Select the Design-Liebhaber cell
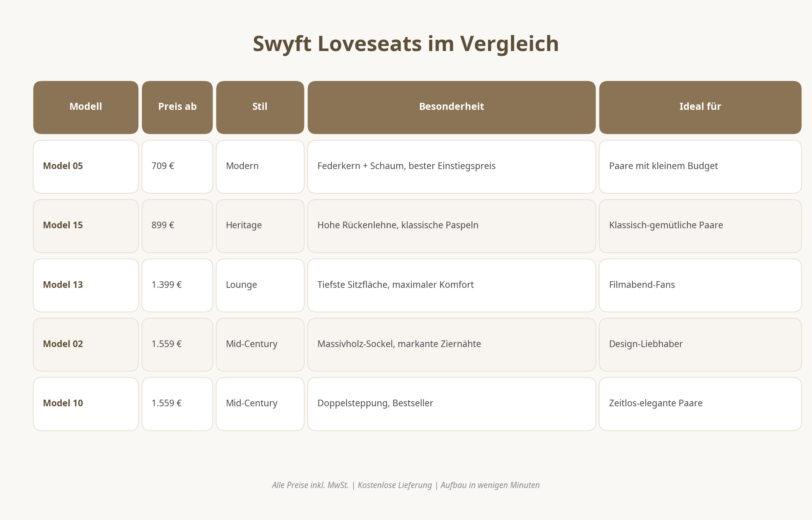This screenshot has height=520, width=812. coord(700,344)
